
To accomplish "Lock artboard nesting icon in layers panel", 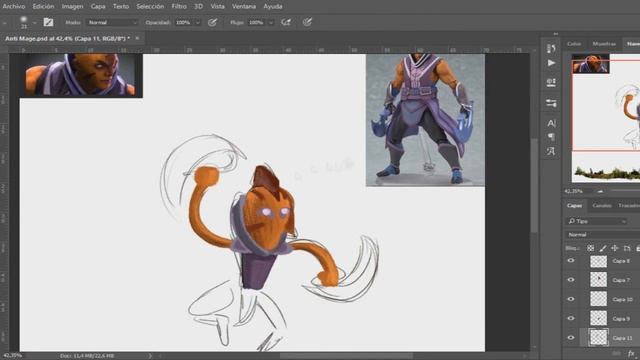I will [x=627, y=248].
